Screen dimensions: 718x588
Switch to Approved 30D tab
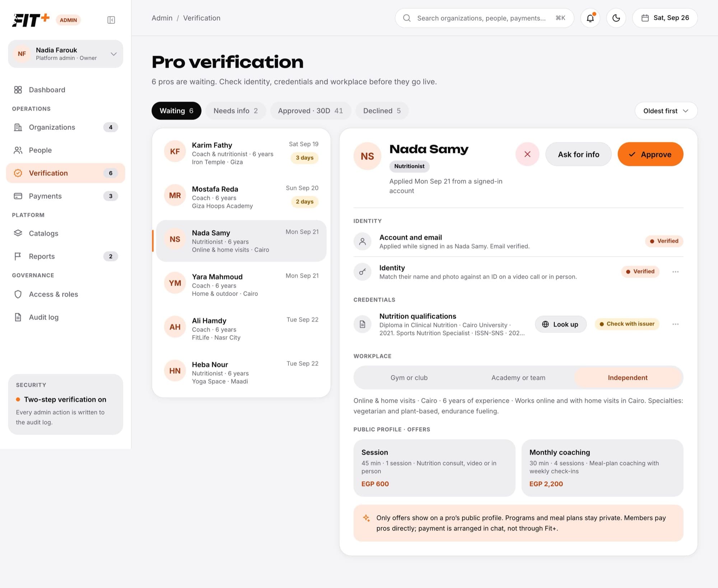(x=310, y=111)
